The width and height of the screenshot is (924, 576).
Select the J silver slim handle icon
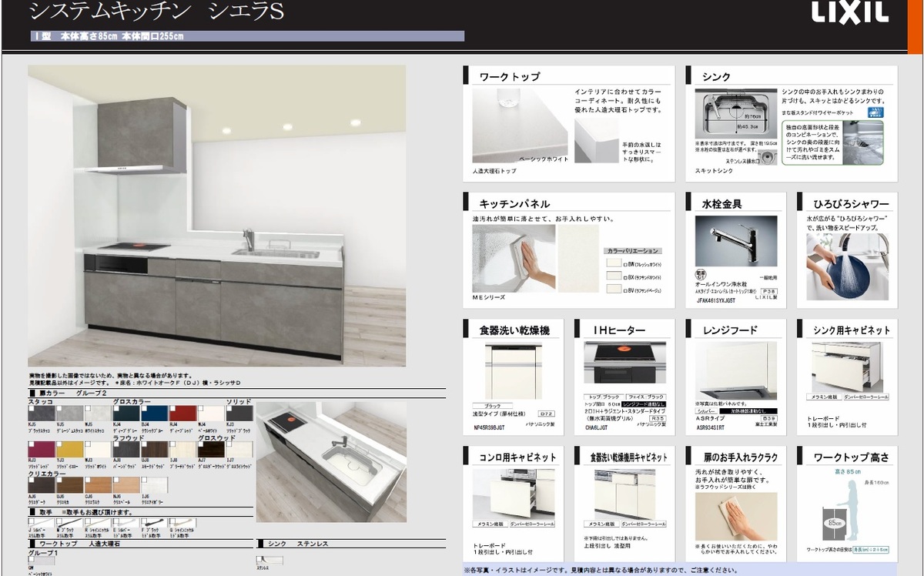[41, 523]
